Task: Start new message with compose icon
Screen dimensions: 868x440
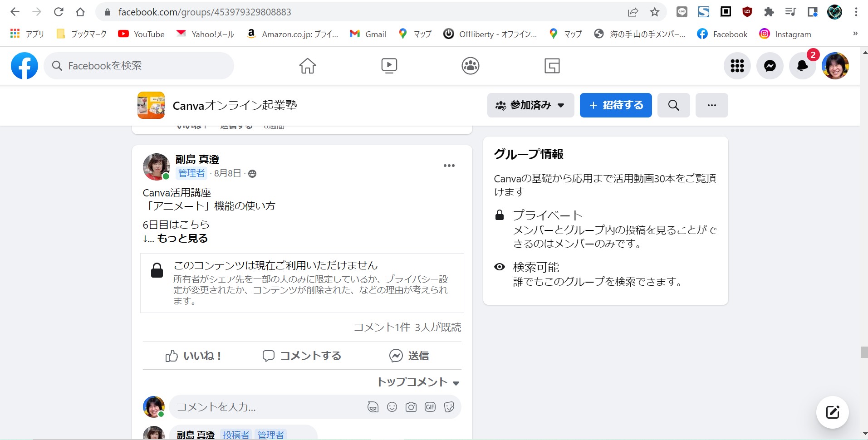Action: [x=833, y=412]
